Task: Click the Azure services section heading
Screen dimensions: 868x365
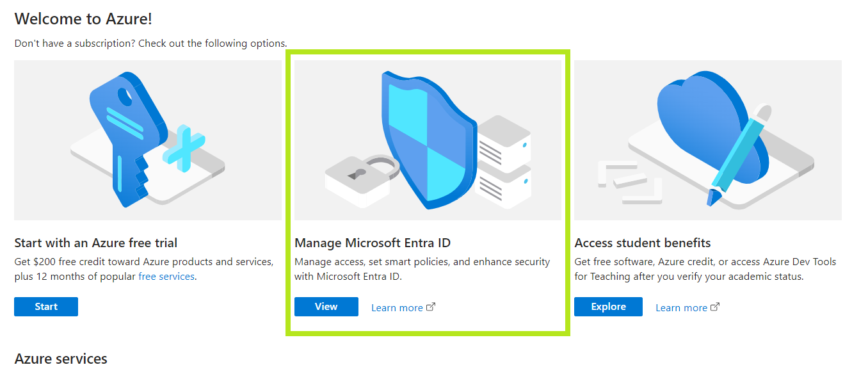Action: [x=61, y=358]
